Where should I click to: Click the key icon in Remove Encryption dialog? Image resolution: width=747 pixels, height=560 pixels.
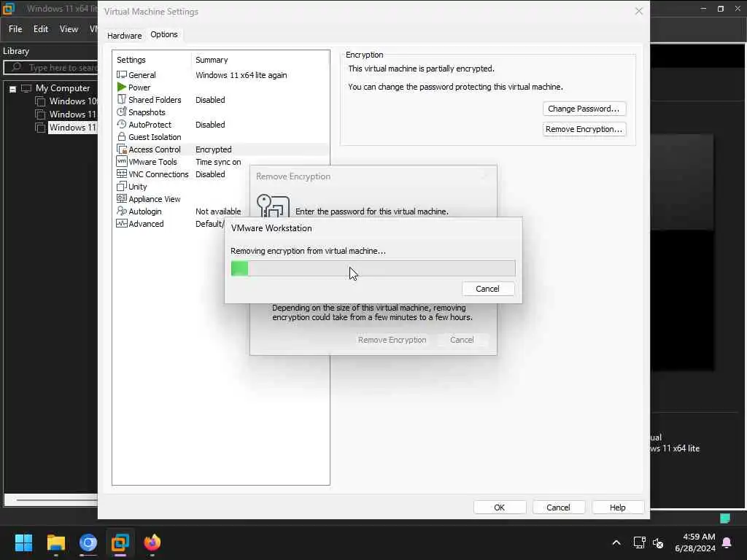click(x=273, y=206)
